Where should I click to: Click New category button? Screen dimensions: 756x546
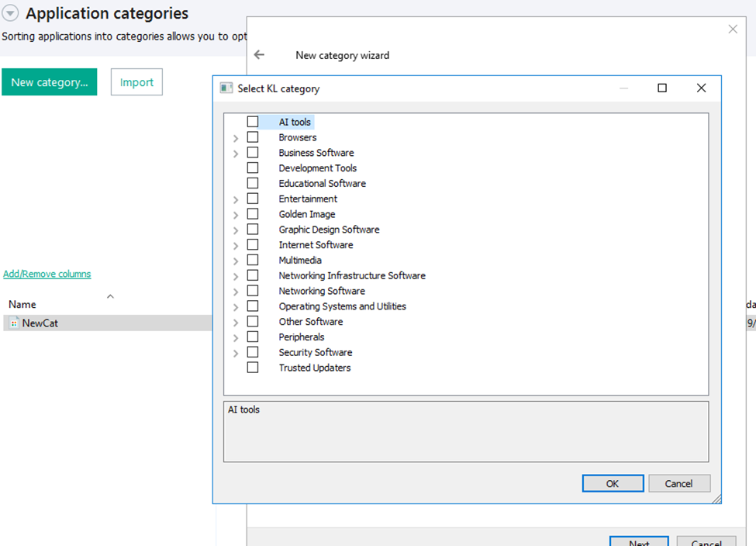pyautogui.click(x=49, y=82)
